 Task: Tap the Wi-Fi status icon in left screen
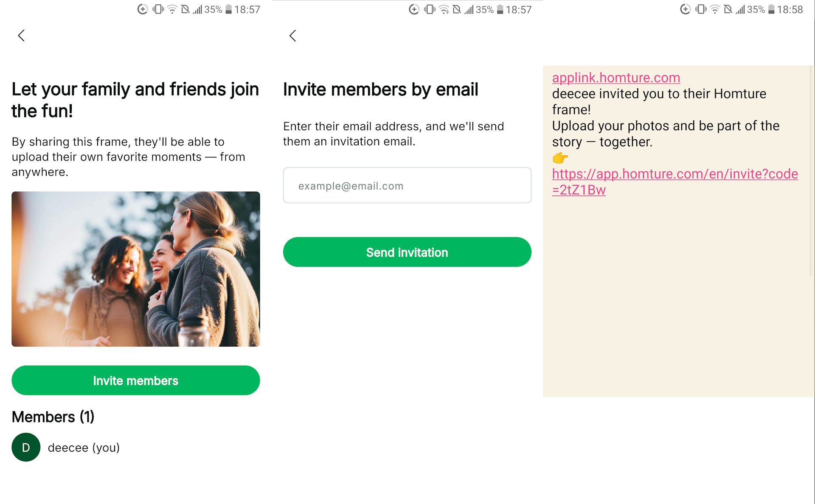pyautogui.click(x=172, y=9)
